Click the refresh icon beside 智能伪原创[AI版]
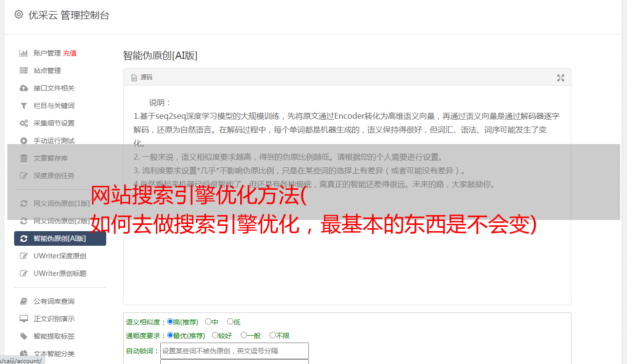627x364 pixels. pos(23,238)
